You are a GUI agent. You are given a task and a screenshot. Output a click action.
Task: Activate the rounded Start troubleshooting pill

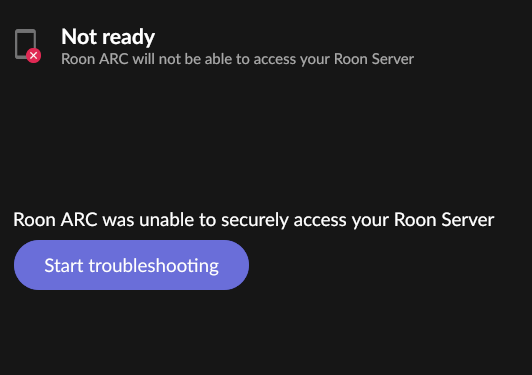(131, 265)
